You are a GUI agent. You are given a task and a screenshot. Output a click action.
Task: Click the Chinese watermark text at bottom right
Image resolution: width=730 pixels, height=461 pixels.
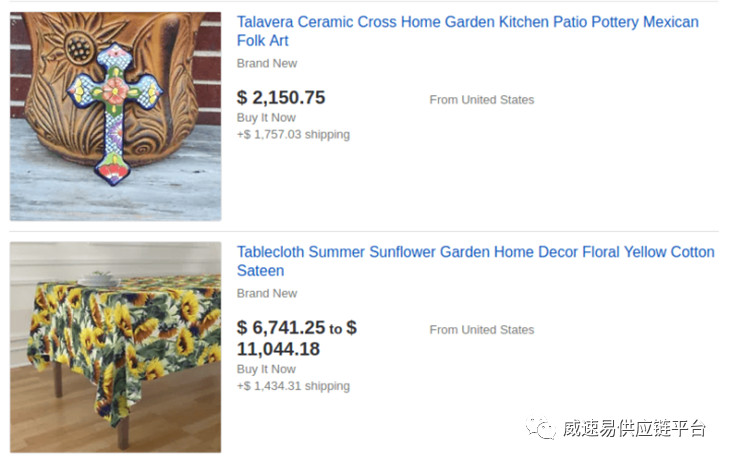tap(634, 428)
